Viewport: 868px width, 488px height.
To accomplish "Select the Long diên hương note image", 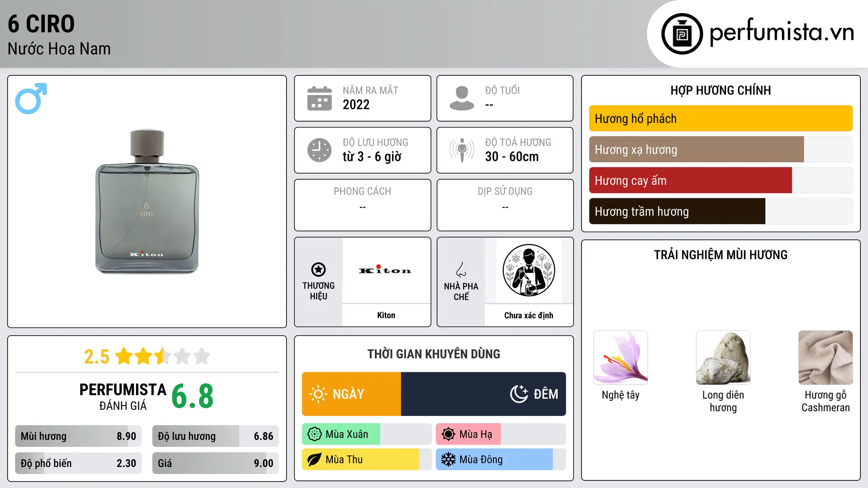I will coord(723,358).
